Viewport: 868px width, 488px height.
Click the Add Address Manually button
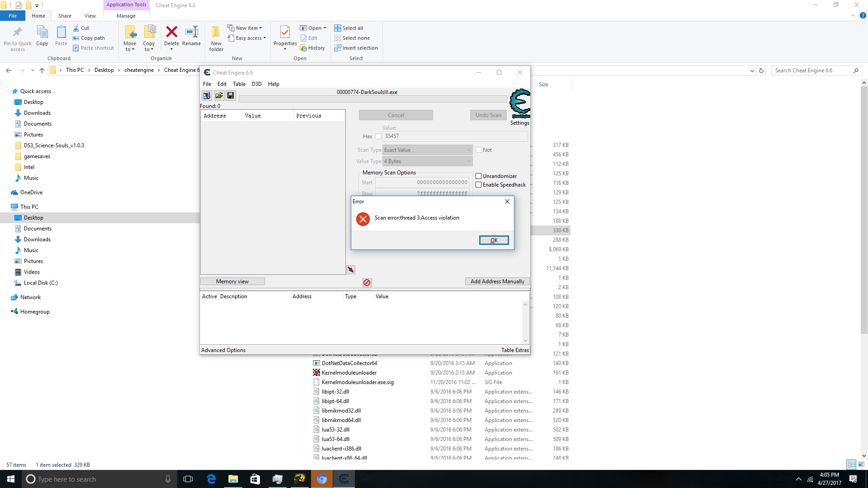[497, 281]
